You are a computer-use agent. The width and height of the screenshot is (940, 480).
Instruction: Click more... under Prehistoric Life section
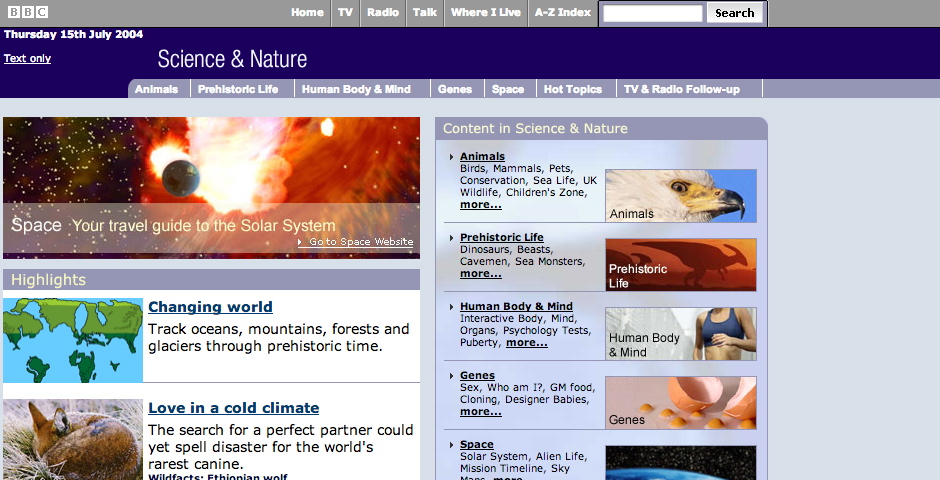tap(481, 273)
